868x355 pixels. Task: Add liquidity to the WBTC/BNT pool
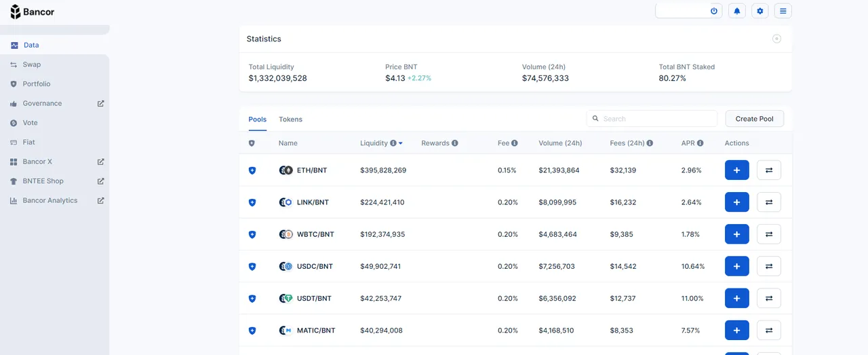point(737,234)
